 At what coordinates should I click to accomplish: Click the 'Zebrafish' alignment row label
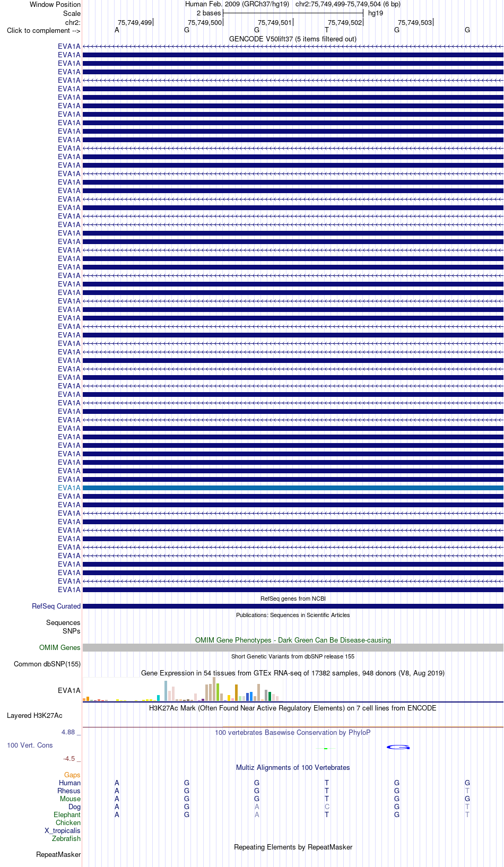(x=66, y=838)
